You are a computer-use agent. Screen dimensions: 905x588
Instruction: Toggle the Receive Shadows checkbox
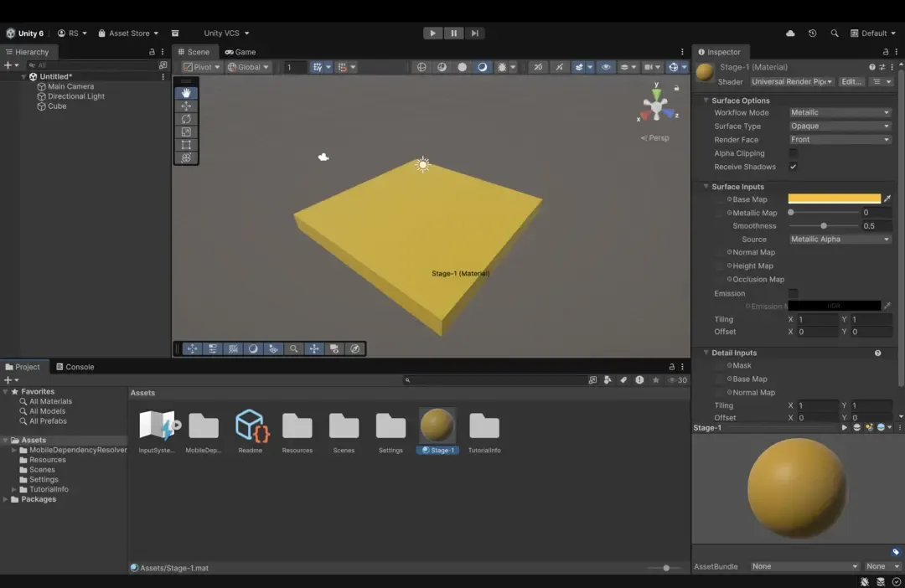tap(793, 167)
